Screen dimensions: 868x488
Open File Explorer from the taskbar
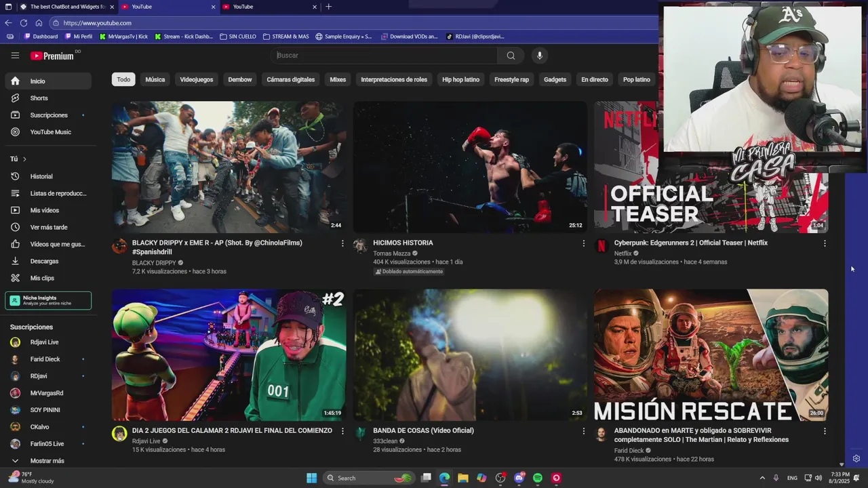click(462, 478)
